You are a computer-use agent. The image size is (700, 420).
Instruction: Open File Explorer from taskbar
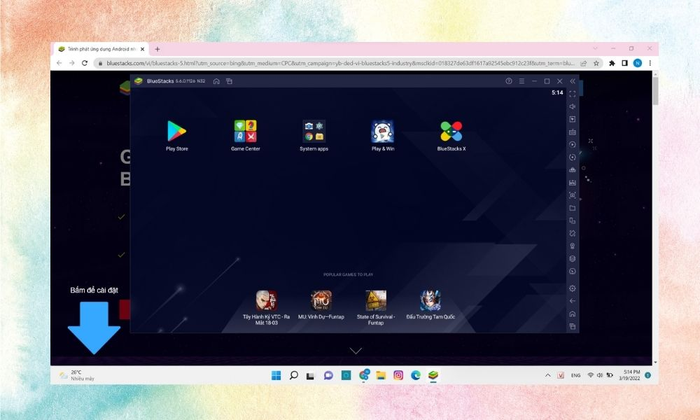(x=381, y=375)
